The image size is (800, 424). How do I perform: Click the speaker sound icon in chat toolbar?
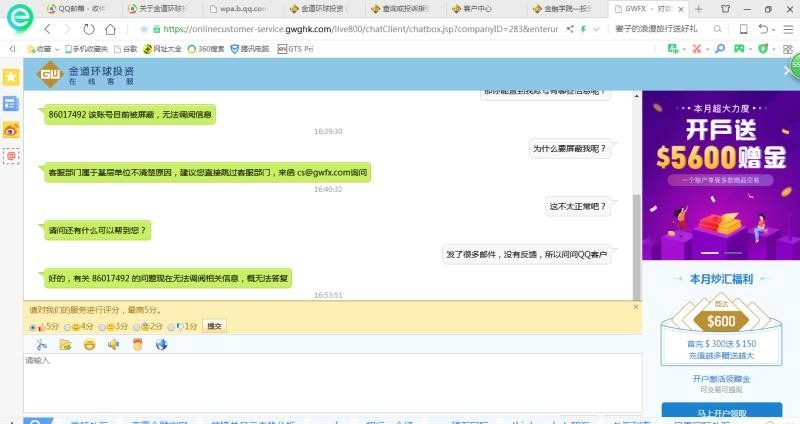point(113,344)
